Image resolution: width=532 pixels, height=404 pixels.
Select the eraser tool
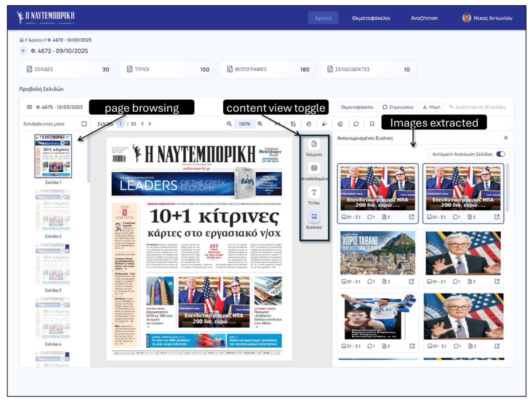click(x=340, y=124)
